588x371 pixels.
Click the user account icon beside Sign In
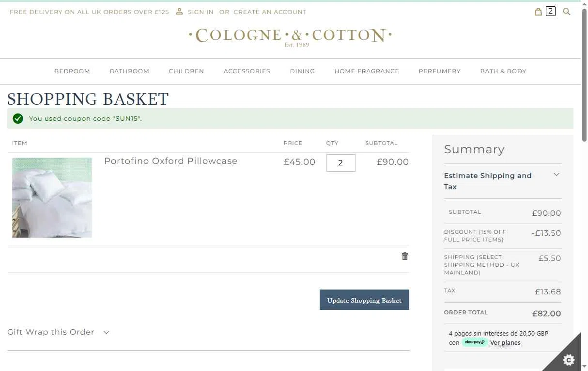point(179,11)
